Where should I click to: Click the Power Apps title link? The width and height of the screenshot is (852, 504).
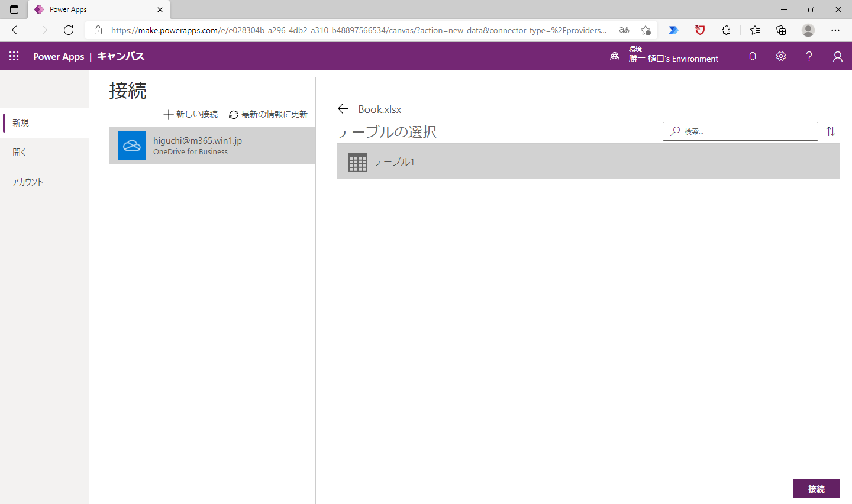tap(59, 56)
